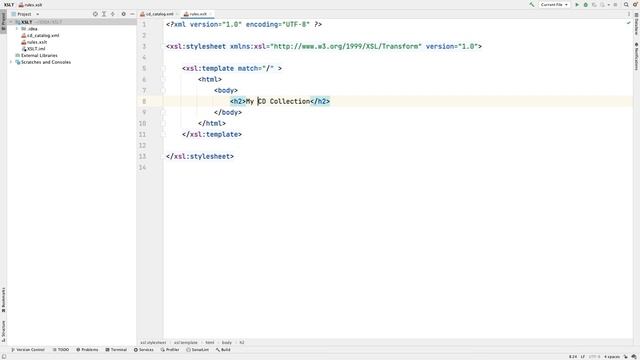Select External Libraries node
The image size is (640, 360).
click(x=36, y=56)
